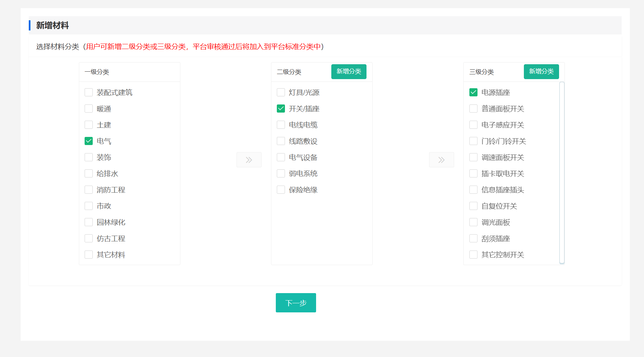Select the 刮须插座 checkbox
644x357 pixels.
pos(473,238)
